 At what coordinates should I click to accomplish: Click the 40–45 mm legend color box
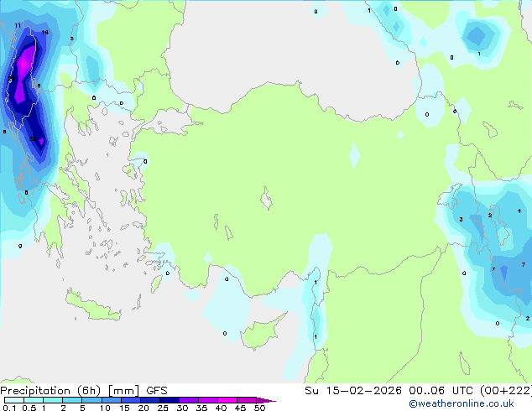pyautogui.click(x=227, y=400)
